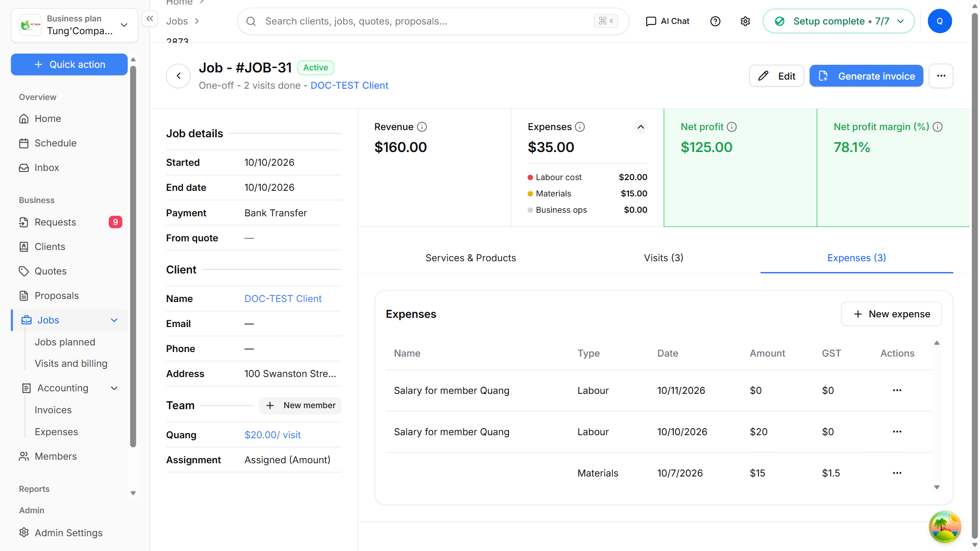Collapse the Expenses breakdown chevron
Image resolution: width=980 pixels, height=551 pixels.
click(x=641, y=127)
